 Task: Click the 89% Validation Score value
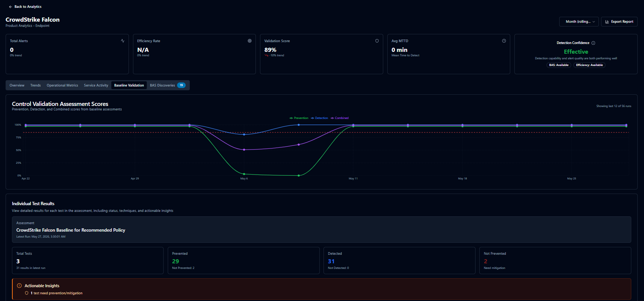tap(270, 50)
